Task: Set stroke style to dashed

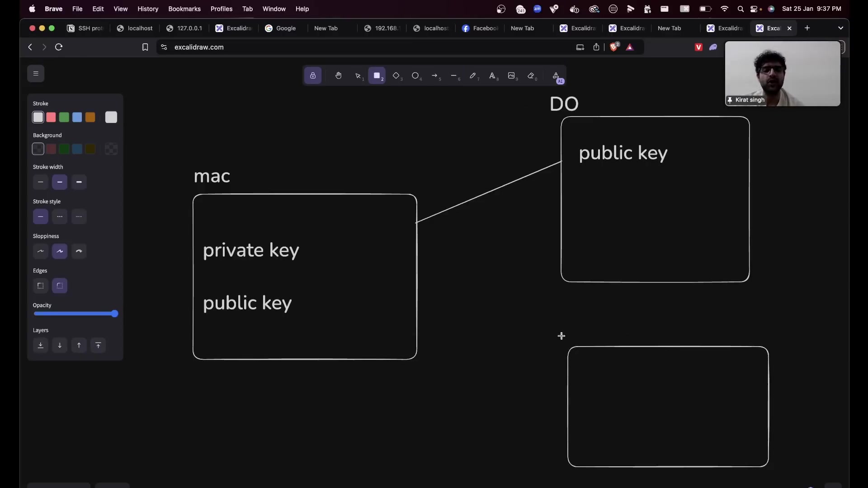Action: (60, 217)
